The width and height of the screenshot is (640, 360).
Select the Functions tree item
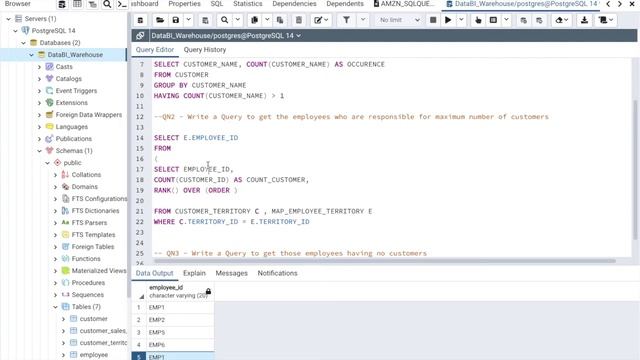86,259
